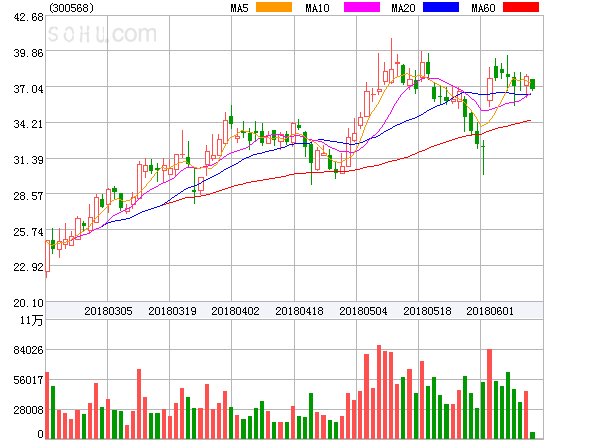Click the stock code (300568)
This screenshot has width=600, height=440.
point(72,8)
